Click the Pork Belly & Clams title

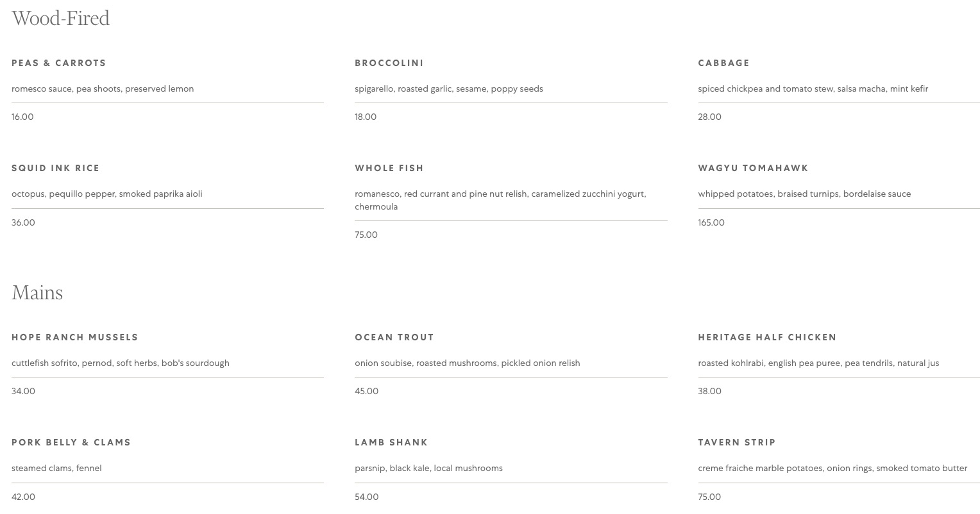pos(71,442)
